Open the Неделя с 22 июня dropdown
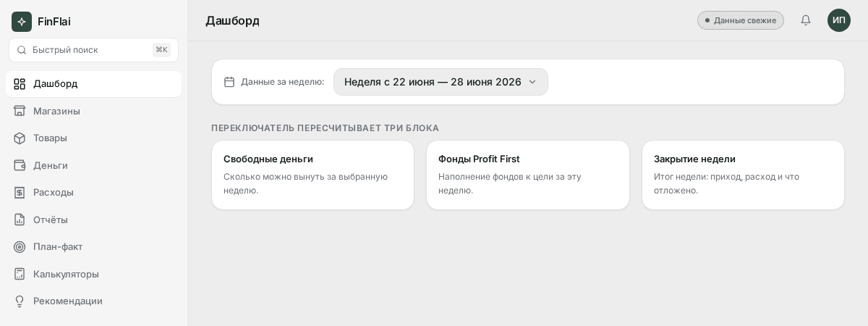Screen dimensions: 868x326 click(441, 82)
